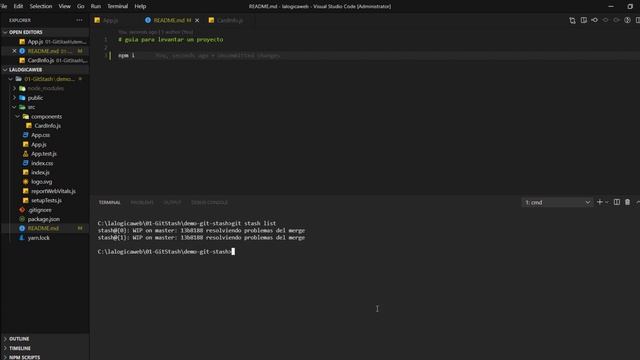Expand the public folder chevron
The width and height of the screenshot is (640, 360).
14,98
